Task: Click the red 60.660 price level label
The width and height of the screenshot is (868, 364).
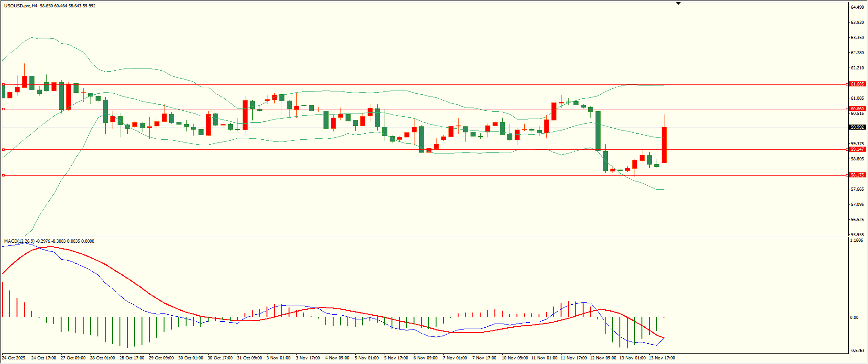Action: 857,109
